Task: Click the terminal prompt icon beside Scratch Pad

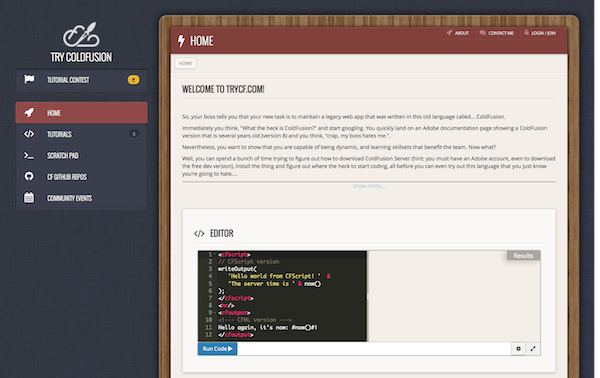Action: [29, 155]
